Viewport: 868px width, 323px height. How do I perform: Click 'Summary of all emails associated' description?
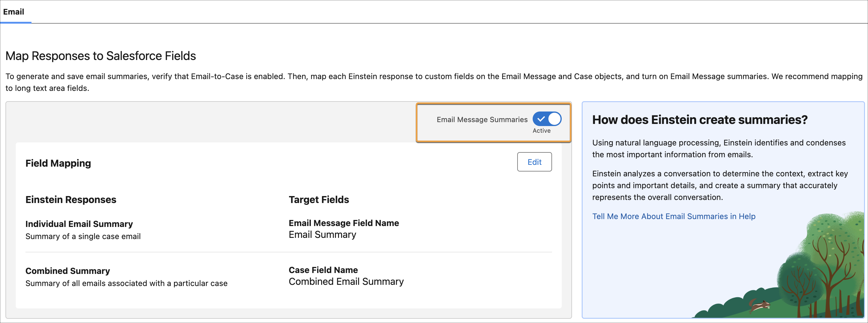click(127, 284)
